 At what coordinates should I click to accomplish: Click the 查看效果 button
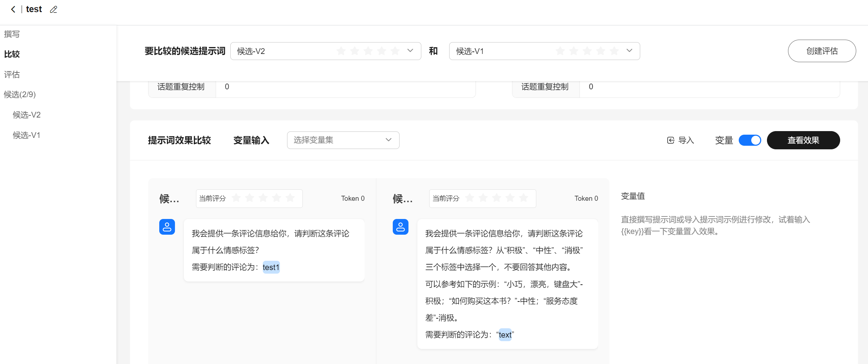tap(803, 140)
